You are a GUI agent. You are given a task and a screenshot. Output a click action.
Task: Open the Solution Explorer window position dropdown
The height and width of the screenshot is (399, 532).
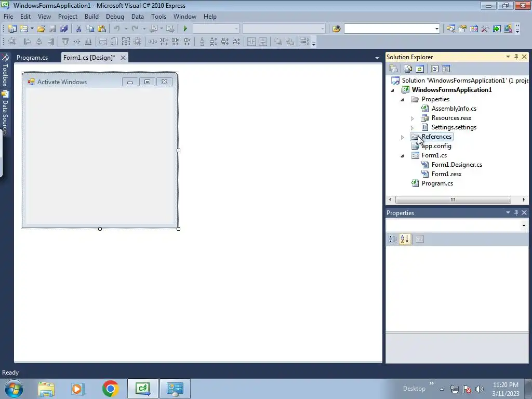pos(508,57)
